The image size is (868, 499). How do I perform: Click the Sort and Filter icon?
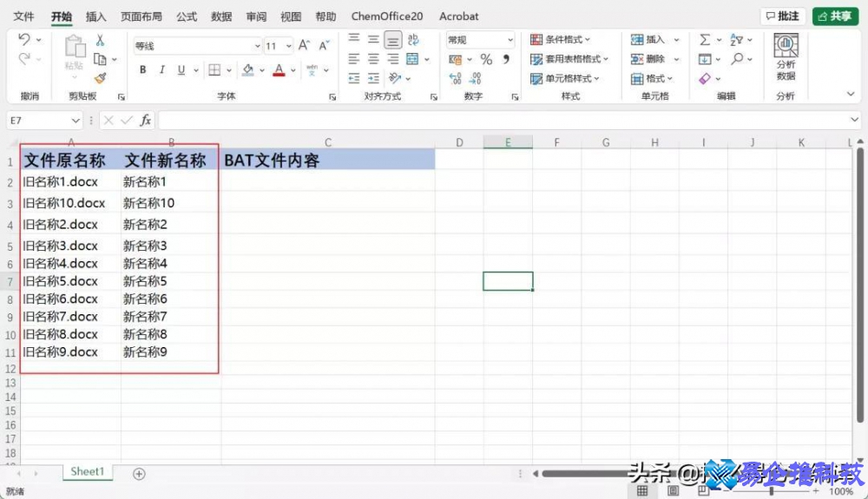[x=736, y=39]
